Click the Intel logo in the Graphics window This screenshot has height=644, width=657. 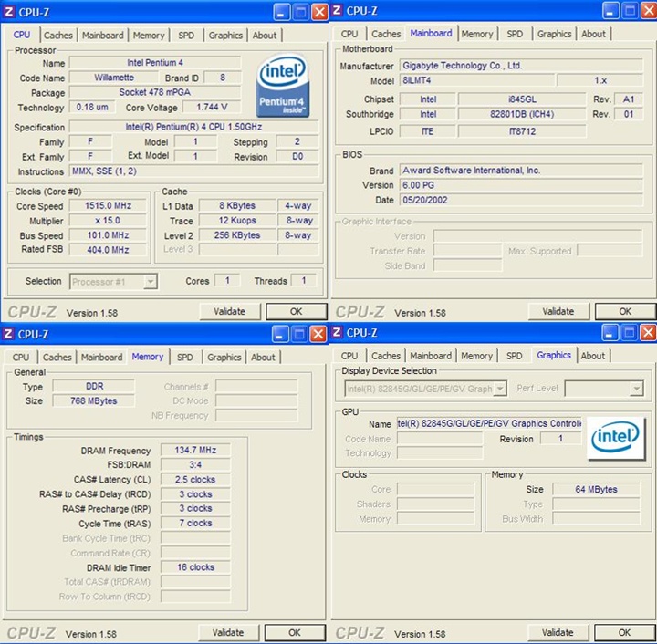(x=616, y=438)
